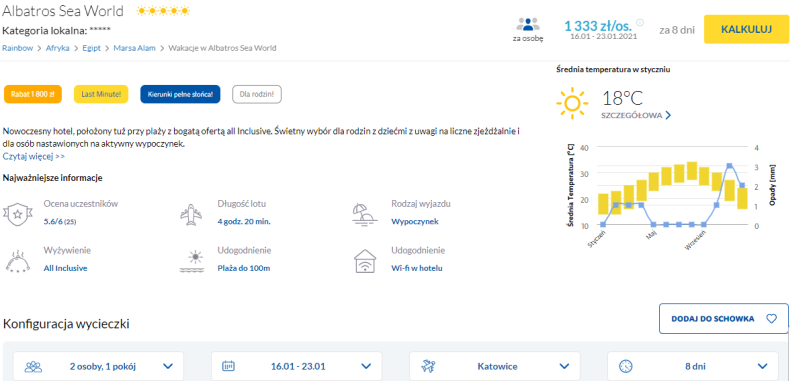This screenshot has height=381, width=790.
Task: Click the 'Konfiguracja wycieczki' heading
Action: 66,324
